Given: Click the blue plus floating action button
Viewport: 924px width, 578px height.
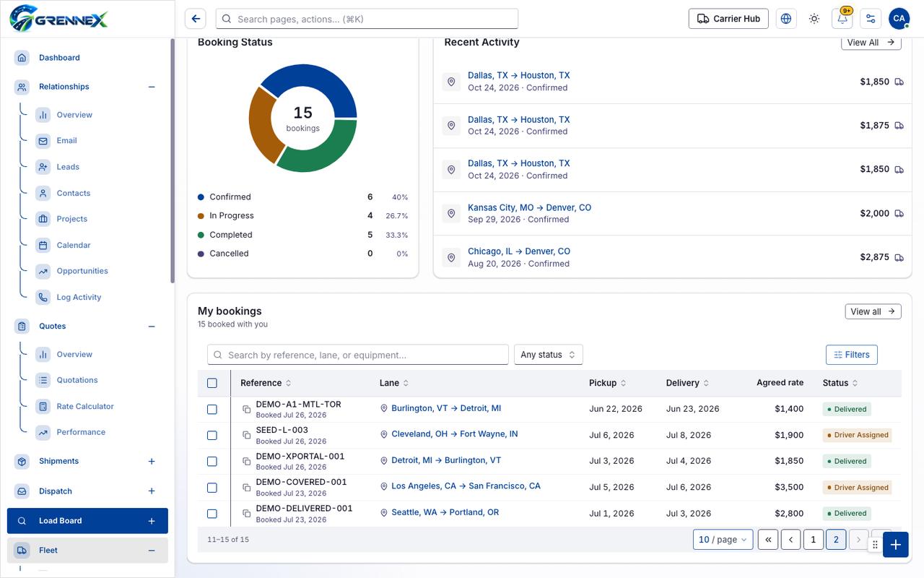Looking at the screenshot, I should [895, 545].
